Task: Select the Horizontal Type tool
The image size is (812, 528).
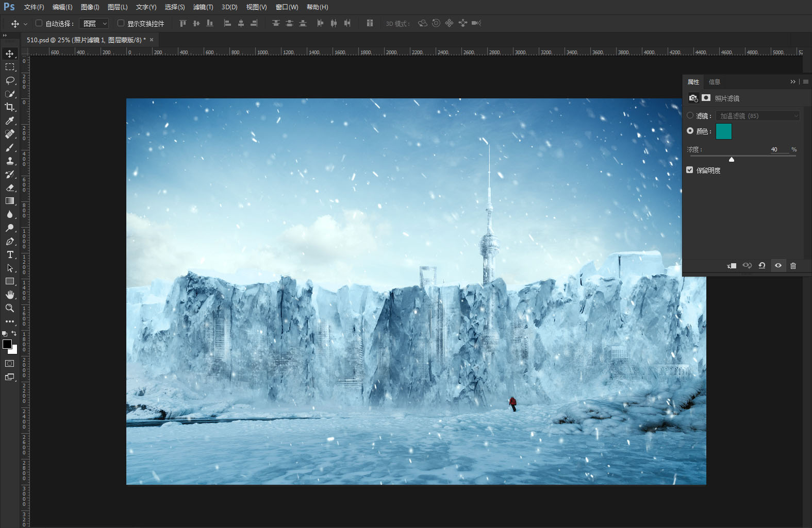Action: click(10, 254)
